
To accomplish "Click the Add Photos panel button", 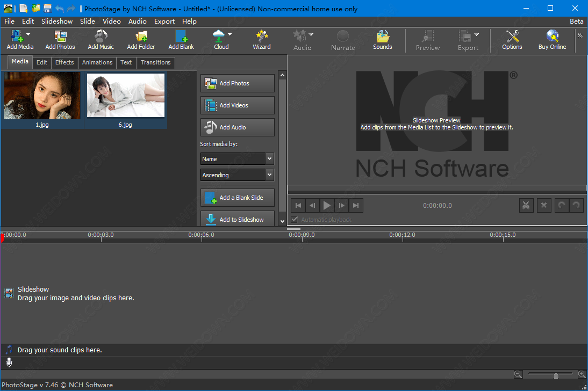I will pyautogui.click(x=238, y=83).
